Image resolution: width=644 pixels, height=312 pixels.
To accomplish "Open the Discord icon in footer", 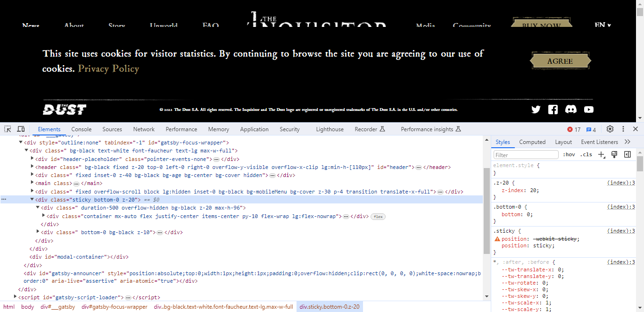I will (570, 109).
